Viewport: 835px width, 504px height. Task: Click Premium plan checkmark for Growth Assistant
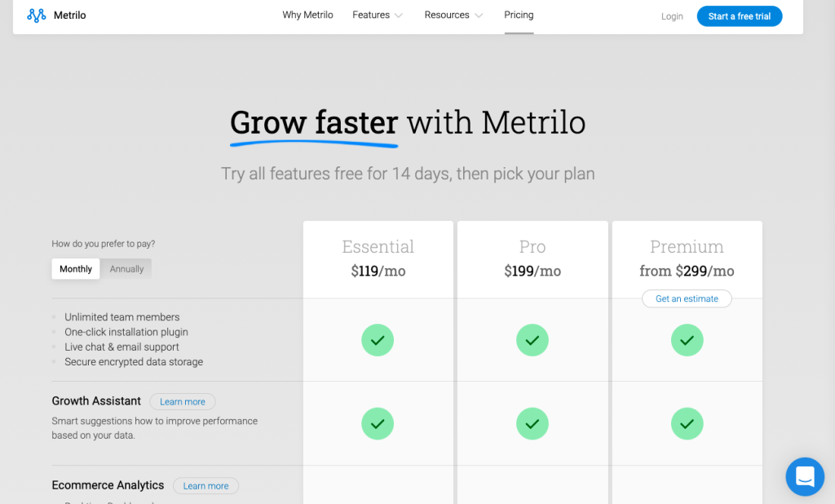pyautogui.click(x=687, y=424)
